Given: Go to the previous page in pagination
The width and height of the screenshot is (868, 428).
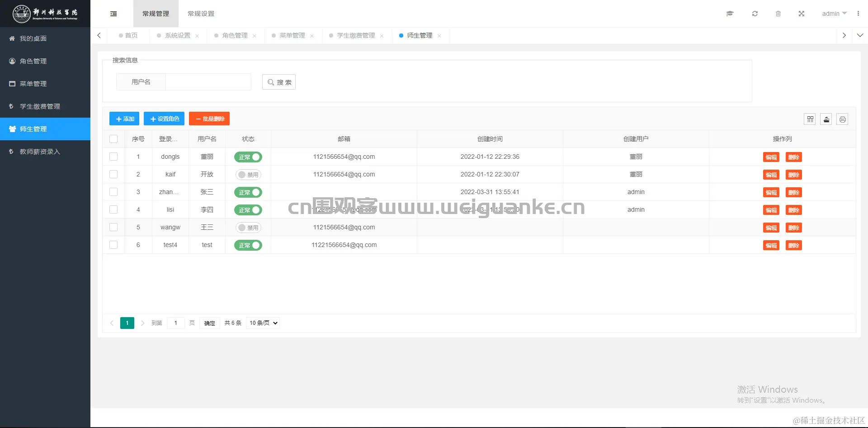Looking at the screenshot, I should pos(112,323).
